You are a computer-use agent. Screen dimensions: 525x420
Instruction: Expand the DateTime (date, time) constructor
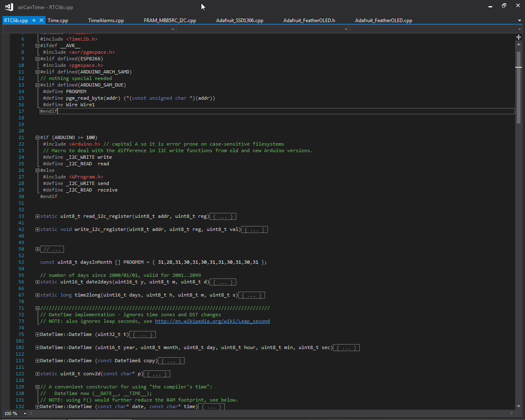click(x=37, y=406)
